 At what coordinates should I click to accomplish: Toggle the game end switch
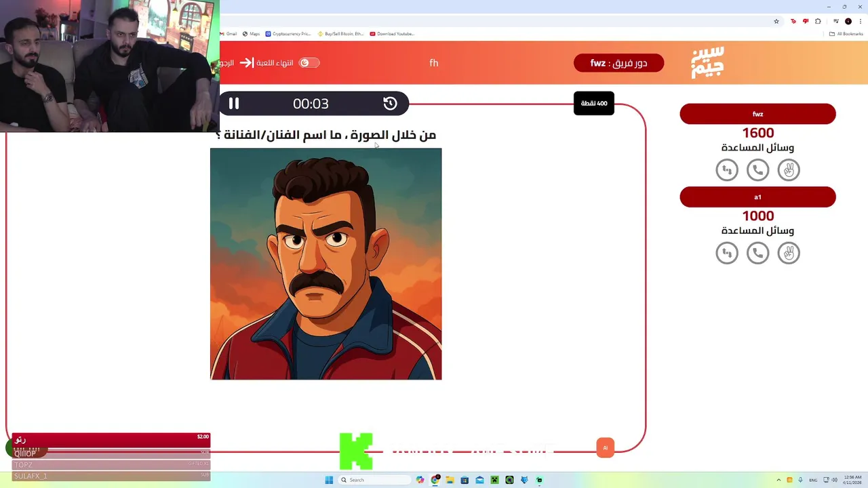309,63
